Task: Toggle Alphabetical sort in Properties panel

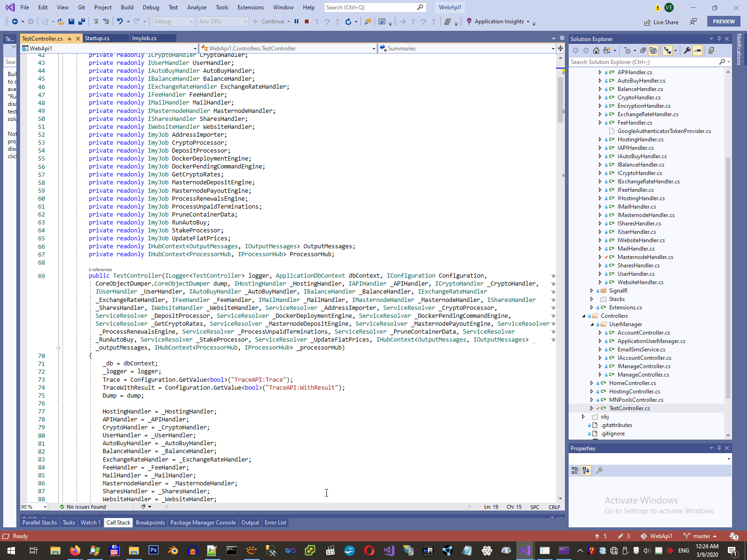Action: [x=586, y=470]
